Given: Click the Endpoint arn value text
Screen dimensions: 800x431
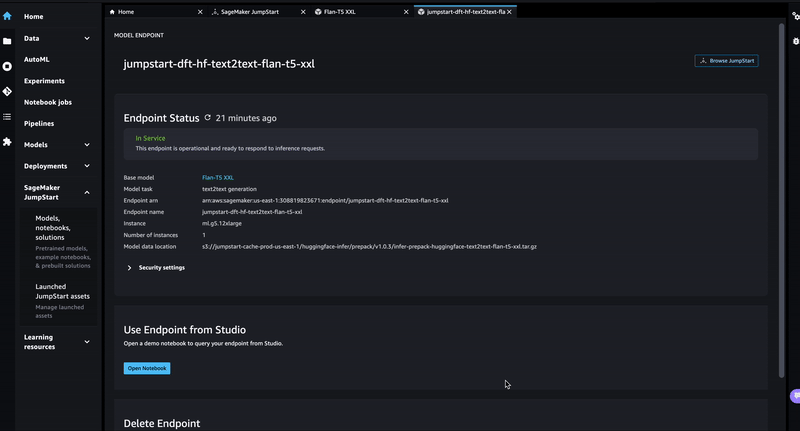Looking at the screenshot, I should click(325, 200).
